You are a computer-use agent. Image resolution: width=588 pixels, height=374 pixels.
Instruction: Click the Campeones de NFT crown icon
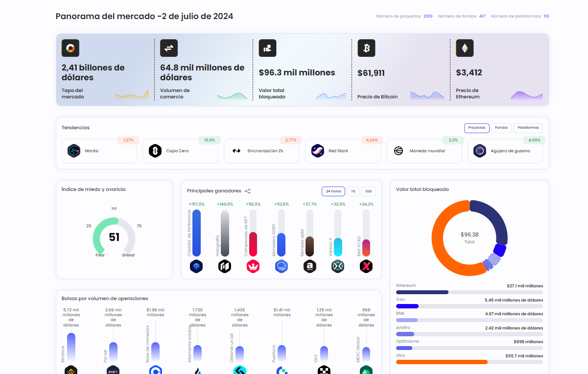[x=253, y=266]
